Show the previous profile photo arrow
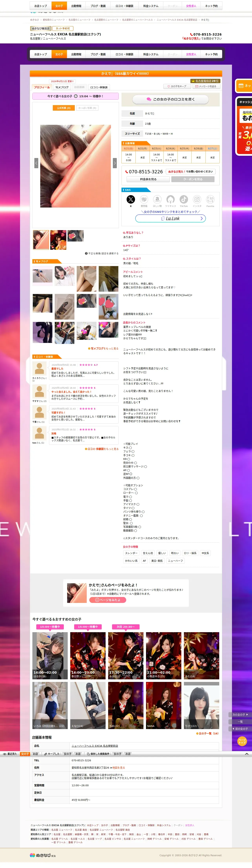Screen dimensions: 252x868 pos(36,163)
